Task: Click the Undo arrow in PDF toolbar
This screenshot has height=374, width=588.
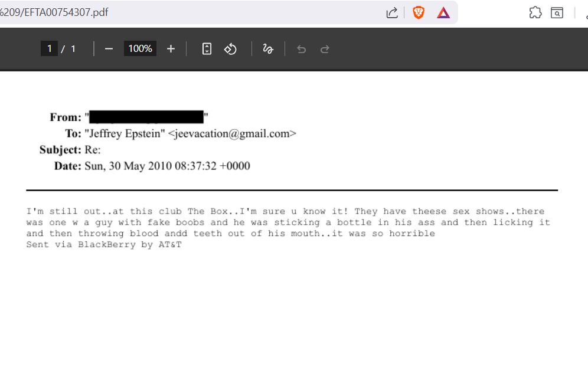Action: click(301, 49)
